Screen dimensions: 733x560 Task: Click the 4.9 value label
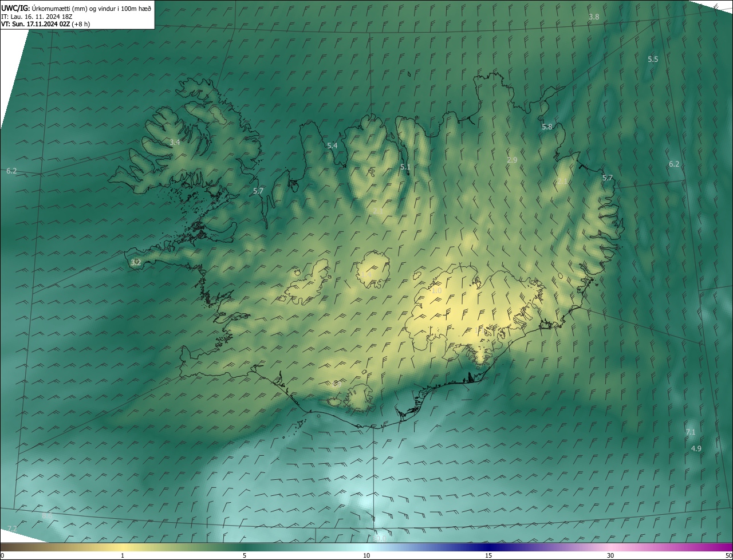tap(696, 448)
